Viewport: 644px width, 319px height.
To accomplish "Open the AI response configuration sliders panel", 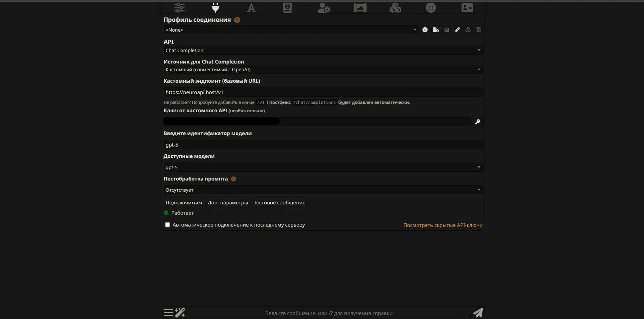I will [179, 7].
